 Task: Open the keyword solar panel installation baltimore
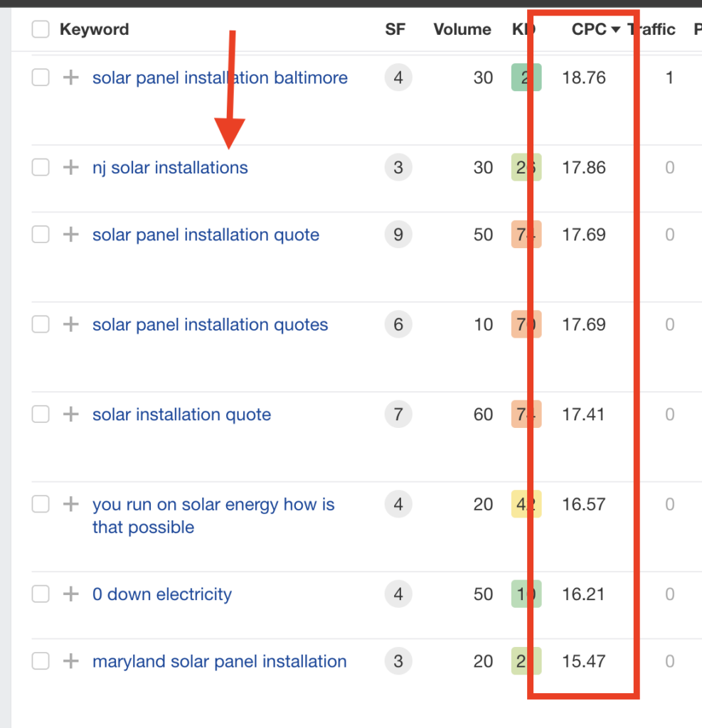[219, 77]
